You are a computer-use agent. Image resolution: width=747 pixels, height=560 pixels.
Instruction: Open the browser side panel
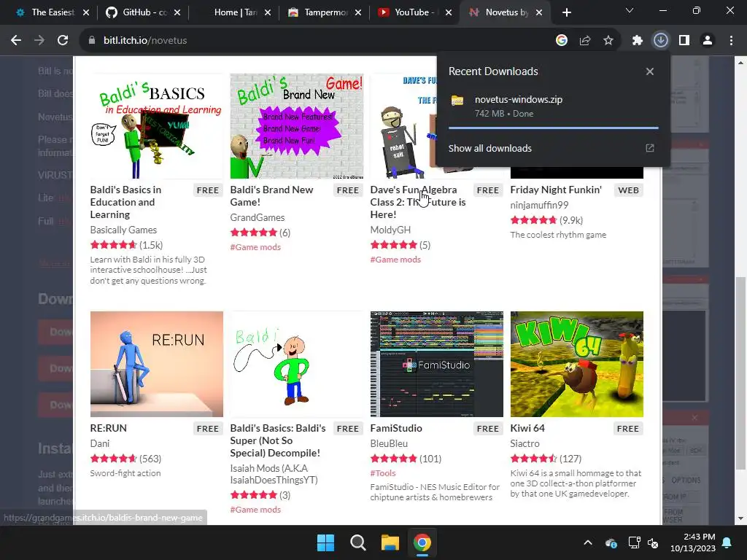tap(684, 41)
